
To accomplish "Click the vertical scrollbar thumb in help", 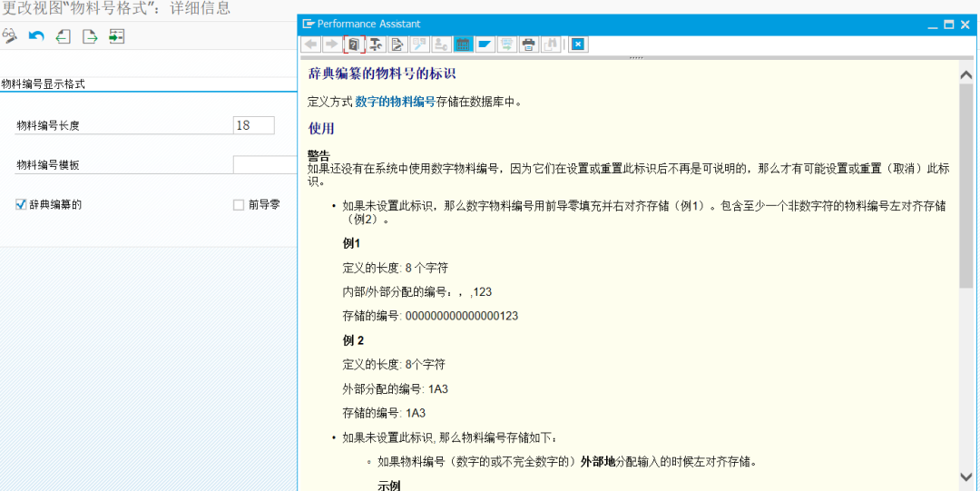I will click(966, 185).
